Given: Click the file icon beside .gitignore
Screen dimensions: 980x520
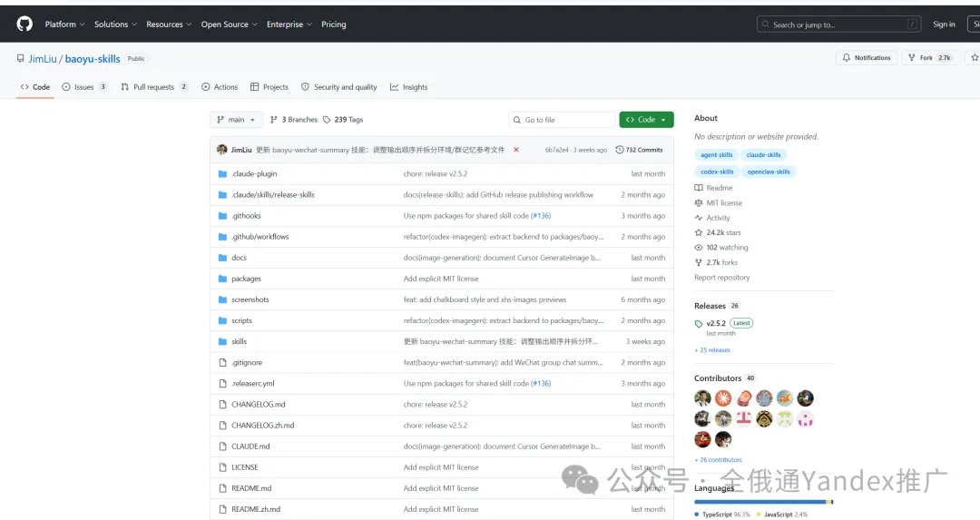Looking at the screenshot, I should click(x=222, y=362).
